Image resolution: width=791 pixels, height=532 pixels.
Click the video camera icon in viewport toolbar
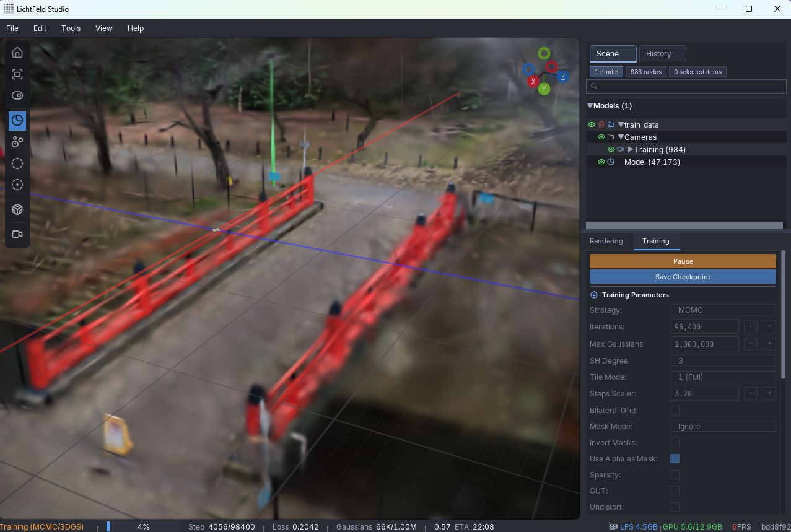(x=17, y=234)
